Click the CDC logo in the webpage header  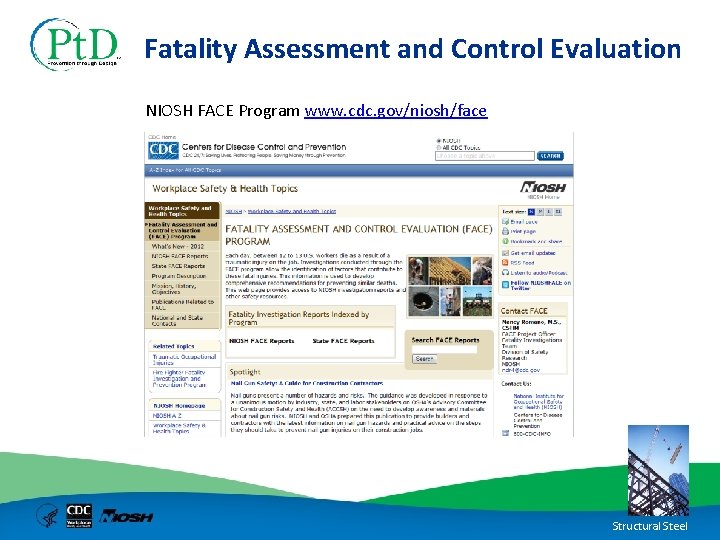click(163, 150)
